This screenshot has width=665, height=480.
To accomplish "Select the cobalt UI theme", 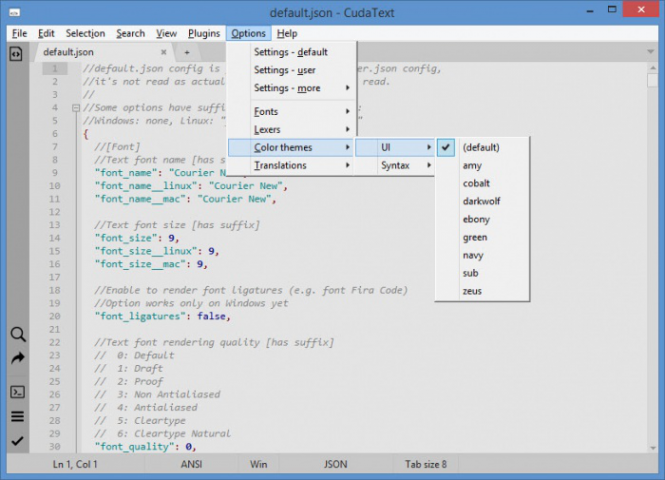I will pyautogui.click(x=483, y=183).
